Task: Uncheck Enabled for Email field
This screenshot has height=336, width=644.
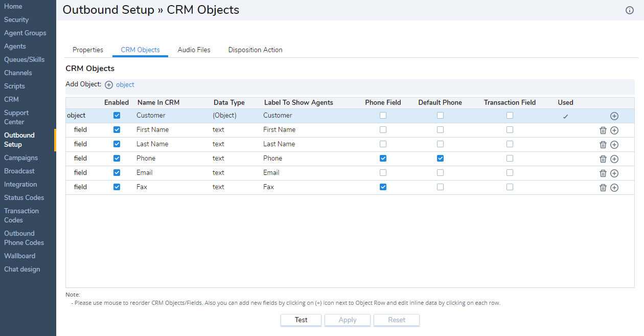Action: pos(117,173)
